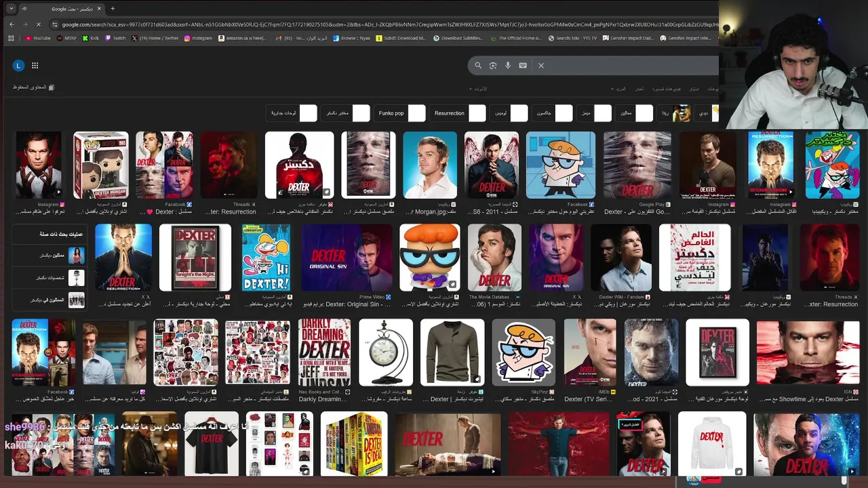Open the black Dexter t-shirt image
Screen dimensions: 868x488
(x=212, y=444)
